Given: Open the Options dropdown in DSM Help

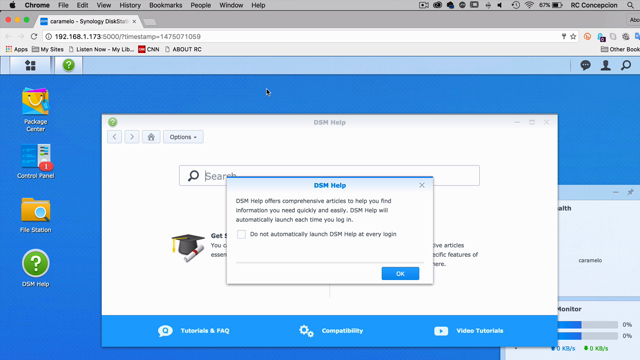Looking at the screenshot, I should pyautogui.click(x=183, y=137).
